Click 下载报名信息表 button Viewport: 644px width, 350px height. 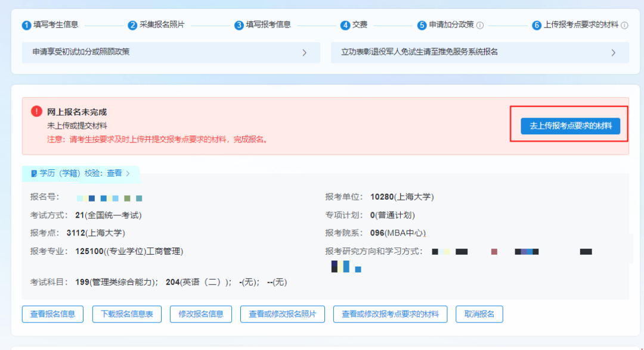127,314
